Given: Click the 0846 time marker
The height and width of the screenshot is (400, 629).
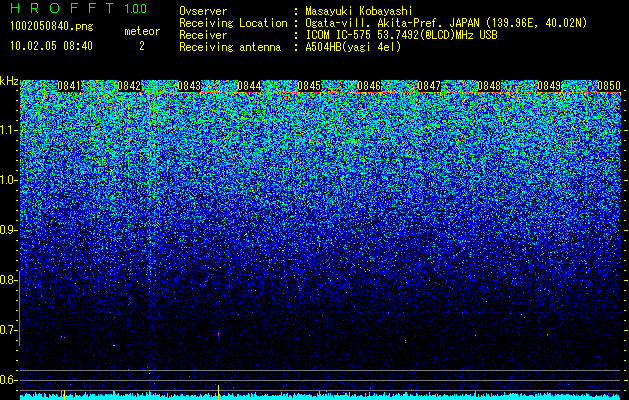Looking at the screenshot, I should tap(369, 86).
